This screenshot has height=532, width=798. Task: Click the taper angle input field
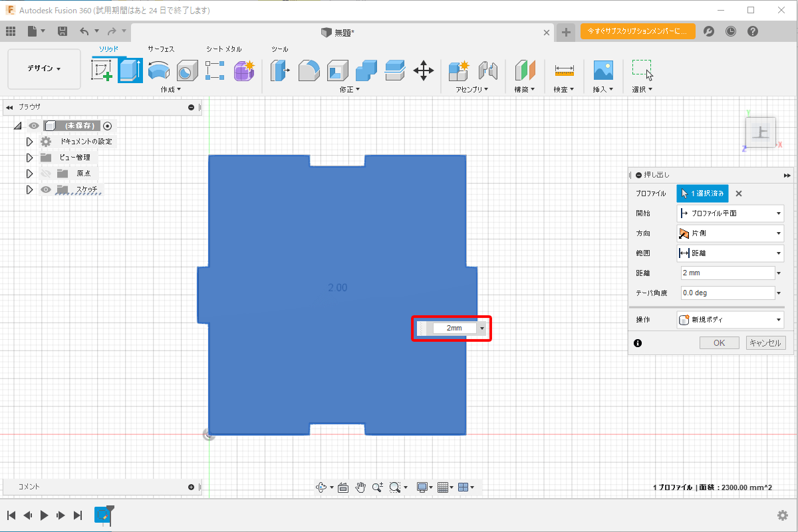point(726,293)
